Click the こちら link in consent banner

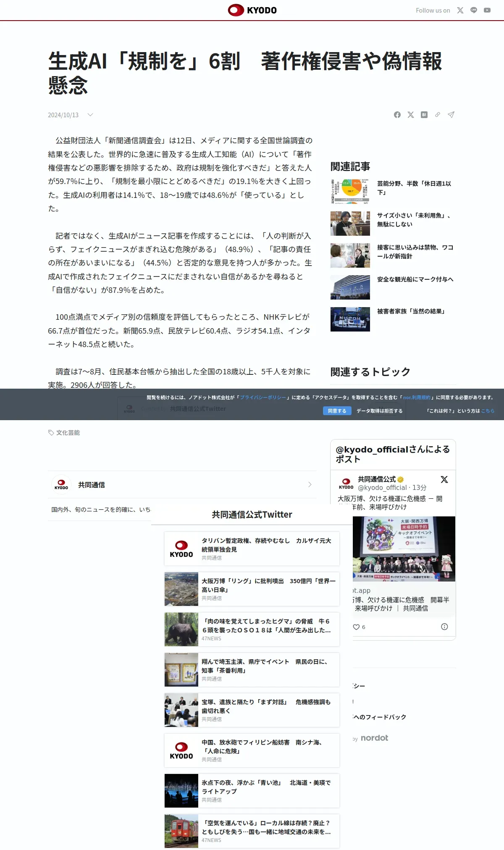coord(488,411)
